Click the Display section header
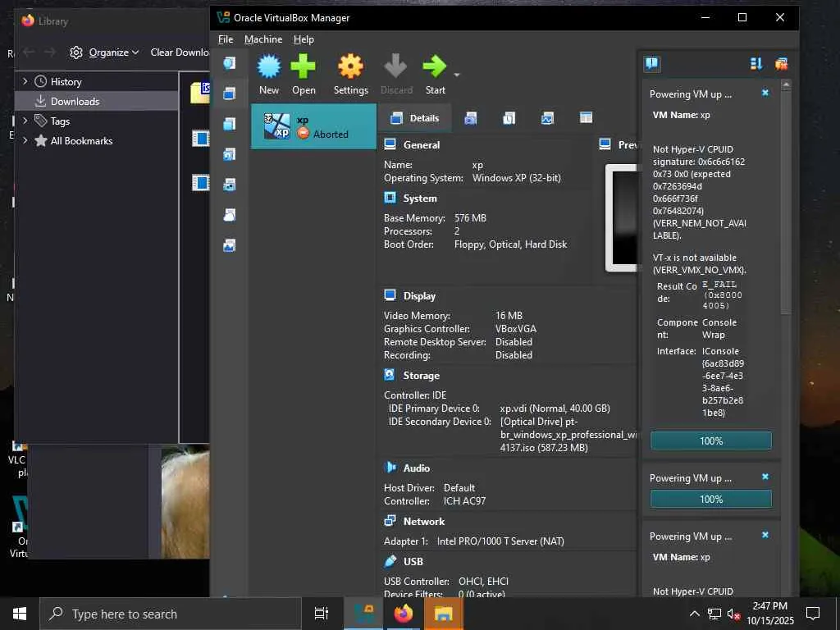The image size is (840, 630). click(419, 295)
